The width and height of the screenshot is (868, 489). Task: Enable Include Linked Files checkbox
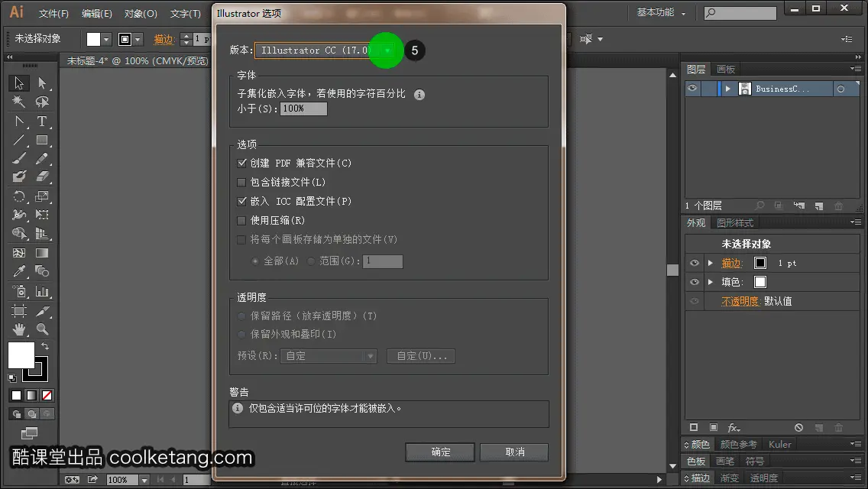tap(241, 182)
